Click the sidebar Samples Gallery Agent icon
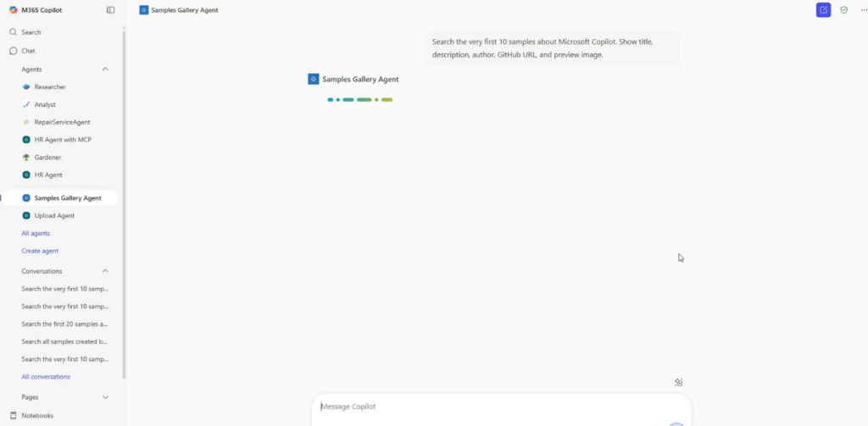This screenshot has height=426, width=868. tap(26, 198)
